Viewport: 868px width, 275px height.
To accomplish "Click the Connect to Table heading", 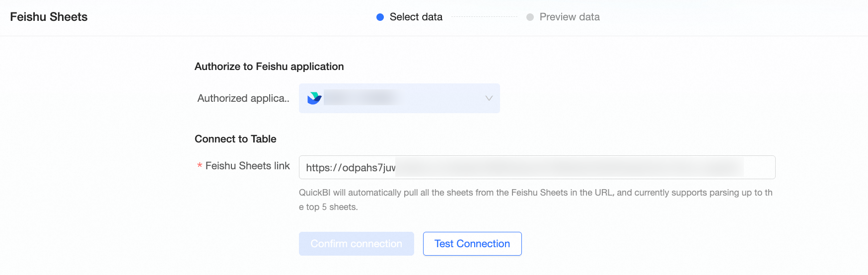I will tap(235, 139).
